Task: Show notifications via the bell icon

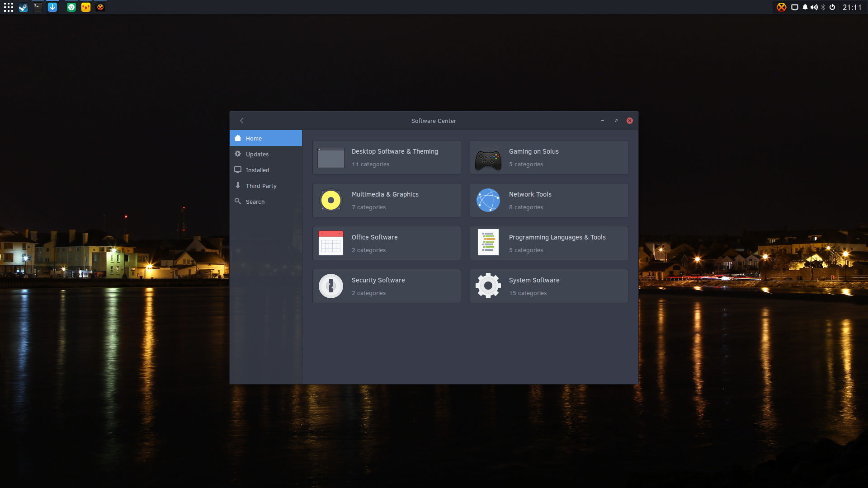Action: click(805, 7)
